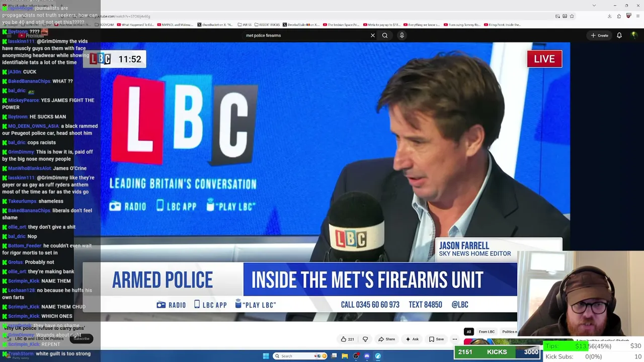Click the 11:52 clock on the video
Image resolution: width=644 pixels, height=362 pixels.
tap(130, 59)
